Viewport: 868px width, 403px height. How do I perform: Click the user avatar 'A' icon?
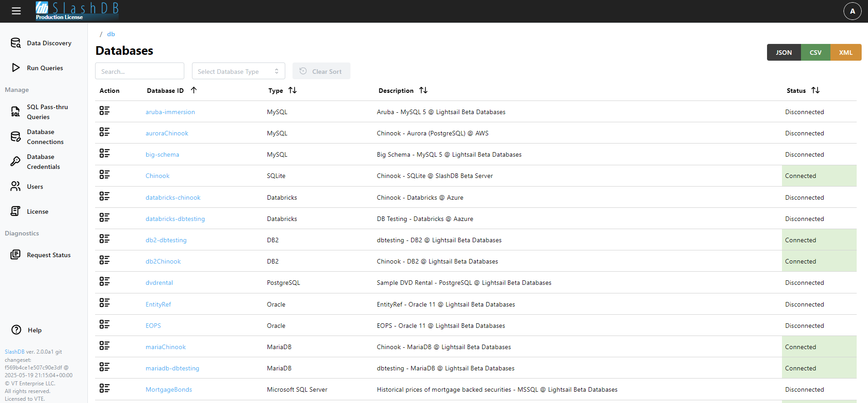click(852, 11)
